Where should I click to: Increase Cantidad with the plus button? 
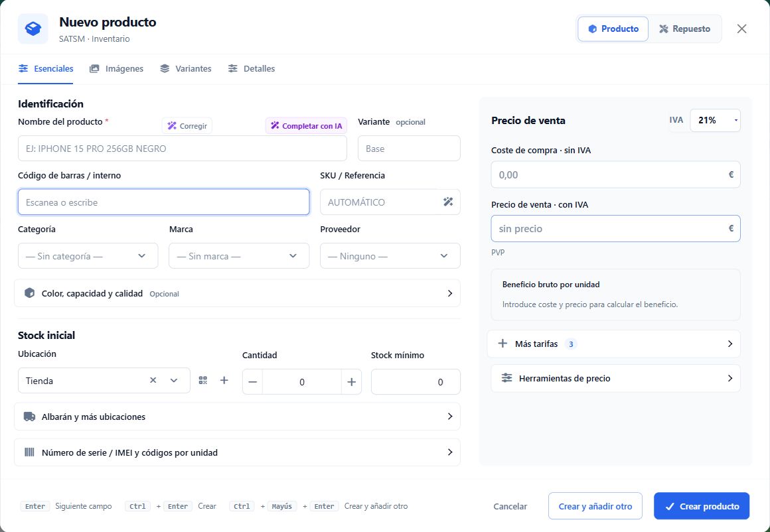(352, 382)
